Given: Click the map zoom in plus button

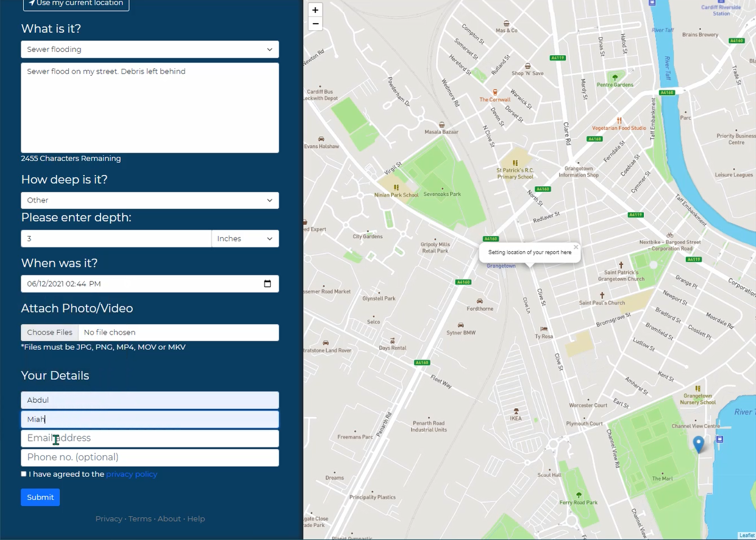Looking at the screenshot, I should [315, 10].
